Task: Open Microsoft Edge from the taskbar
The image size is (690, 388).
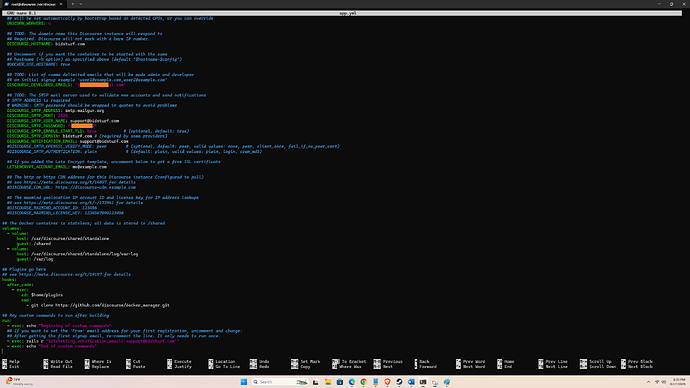Action: tap(352, 382)
